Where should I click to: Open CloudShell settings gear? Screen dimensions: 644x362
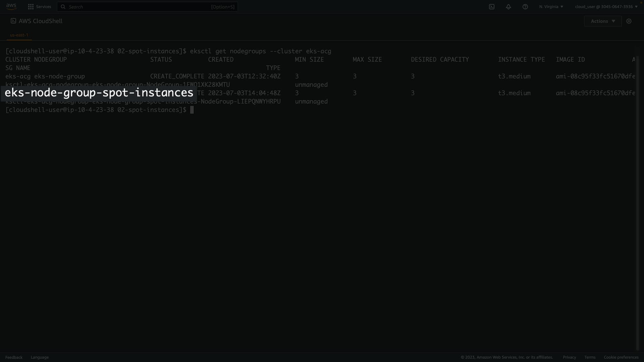click(629, 21)
